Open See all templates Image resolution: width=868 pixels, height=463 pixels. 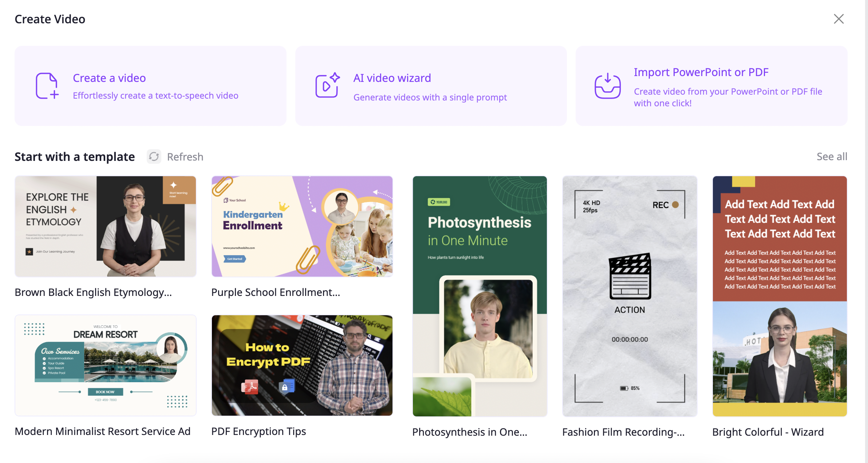coord(832,157)
